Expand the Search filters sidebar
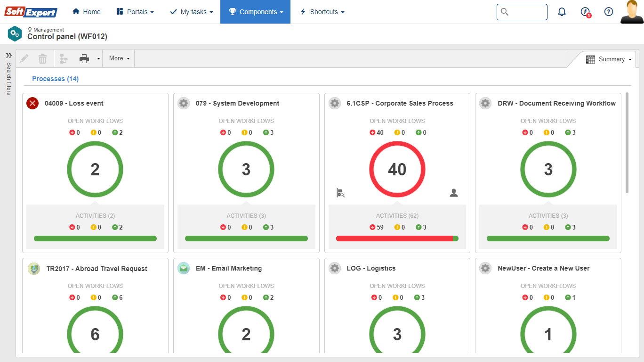 click(x=8, y=55)
